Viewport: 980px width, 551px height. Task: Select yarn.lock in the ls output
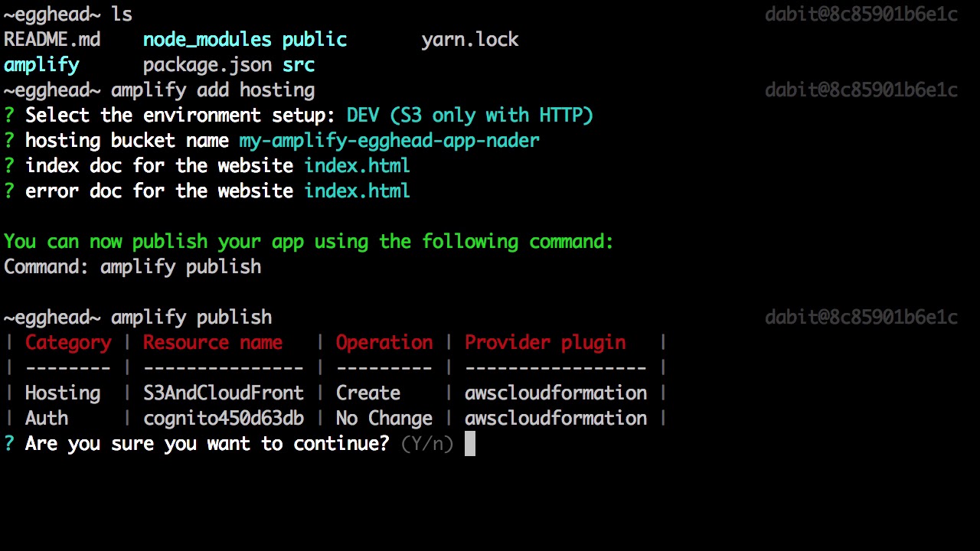469,40
